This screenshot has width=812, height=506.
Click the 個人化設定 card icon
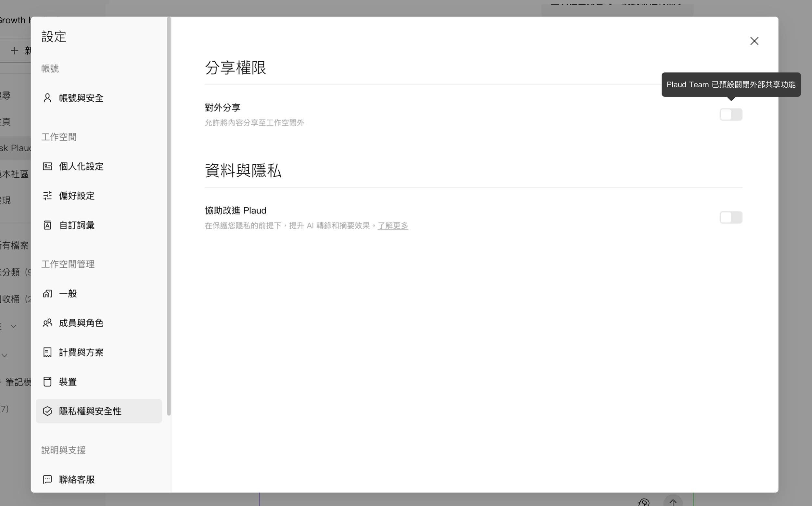pos(47,166)
